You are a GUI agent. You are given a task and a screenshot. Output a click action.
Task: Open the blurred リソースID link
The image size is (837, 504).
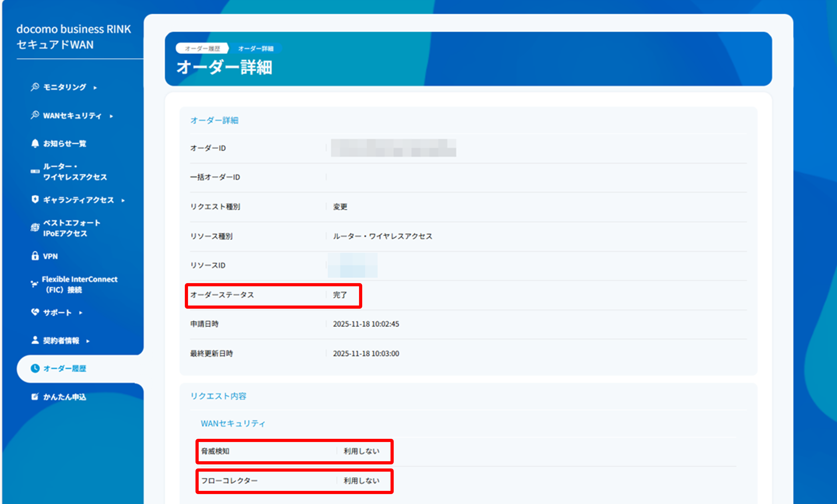tap(353, 265)
